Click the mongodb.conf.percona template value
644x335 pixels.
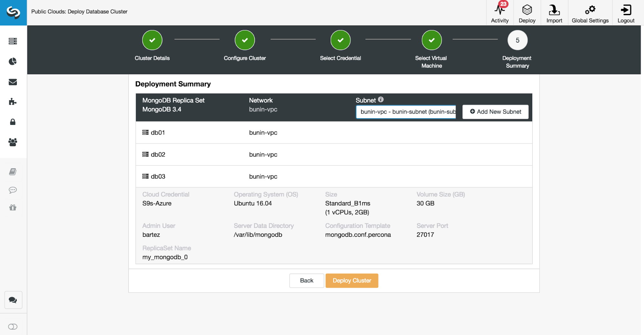tap(358, 235)
